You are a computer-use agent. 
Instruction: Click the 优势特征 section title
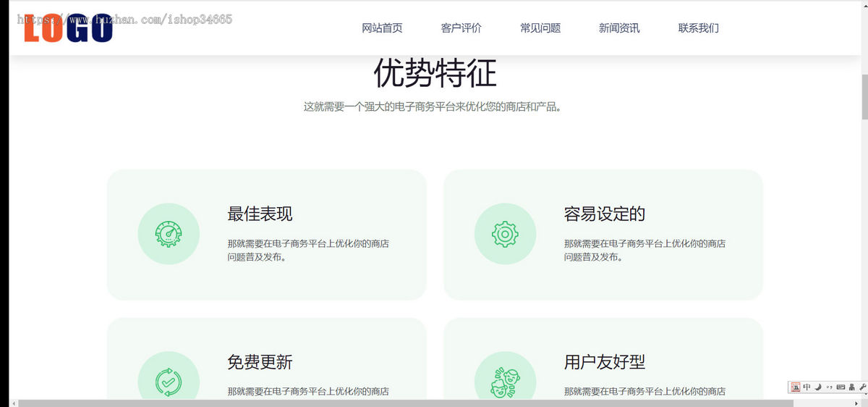(x=435, y=73)
